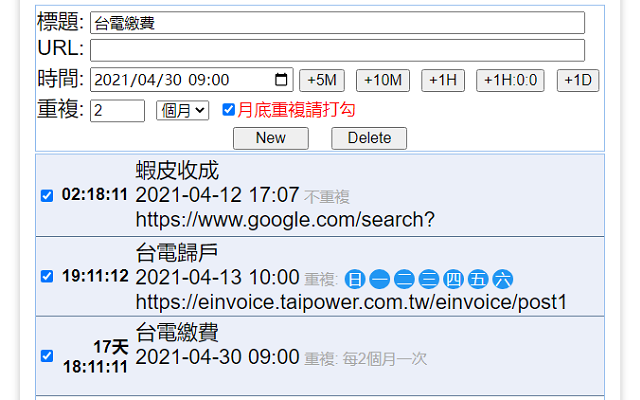Image resolution: width=640 pixels, height=400 pixels.
Task: Create a reminder with New button
Action: 271,138
